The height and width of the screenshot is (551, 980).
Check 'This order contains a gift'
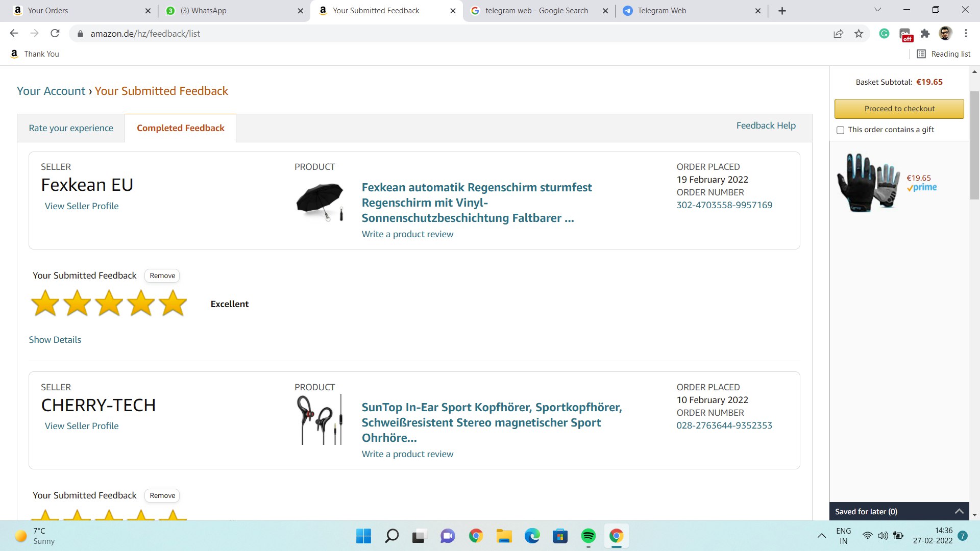[x=841, y=130]
